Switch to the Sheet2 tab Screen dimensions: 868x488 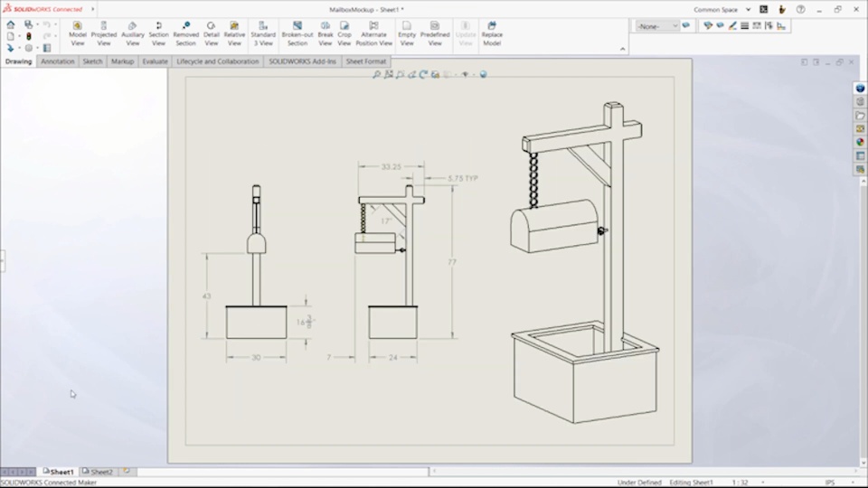click(x=98, y=472)
